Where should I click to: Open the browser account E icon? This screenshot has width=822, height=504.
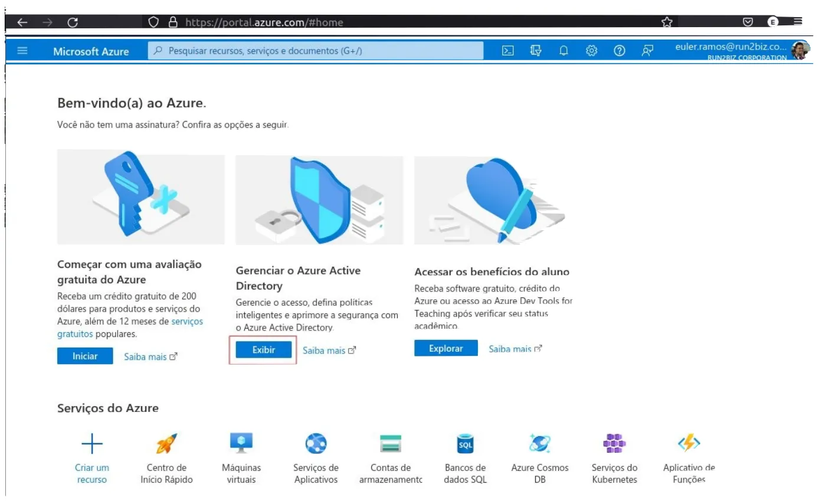772,22
